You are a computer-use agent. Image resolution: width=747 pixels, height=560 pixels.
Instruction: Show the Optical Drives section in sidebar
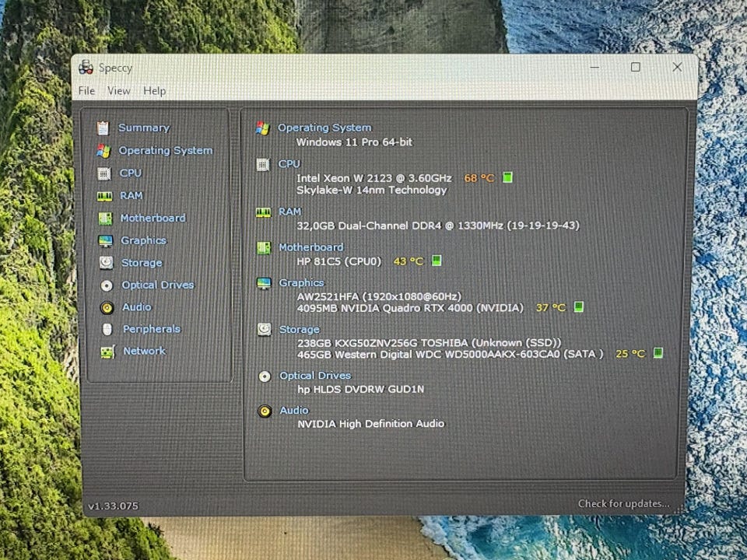click(x=158, y=285)
